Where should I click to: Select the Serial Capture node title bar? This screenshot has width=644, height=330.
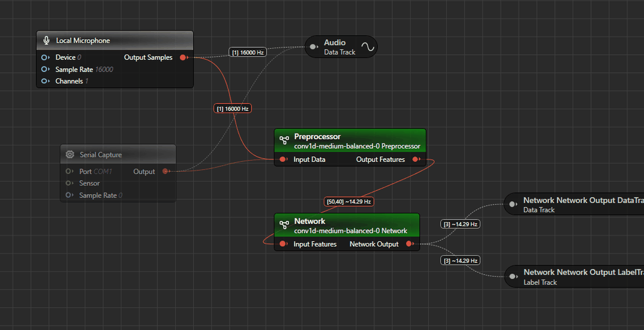tap(118, 154)
